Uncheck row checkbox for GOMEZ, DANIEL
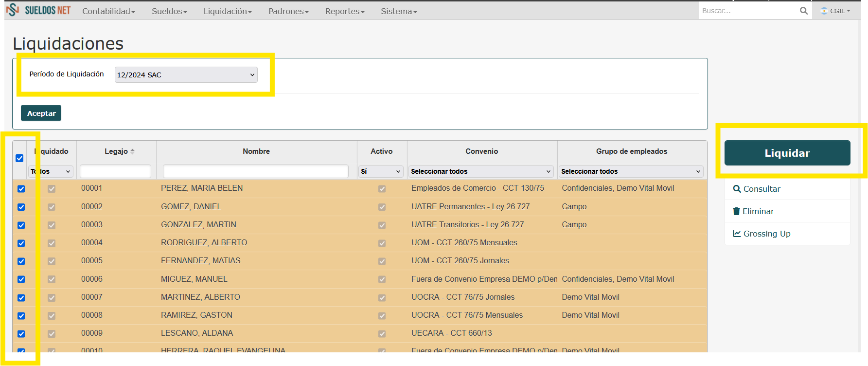Screen dimensions: 868x366 click(x=21, y=207)
